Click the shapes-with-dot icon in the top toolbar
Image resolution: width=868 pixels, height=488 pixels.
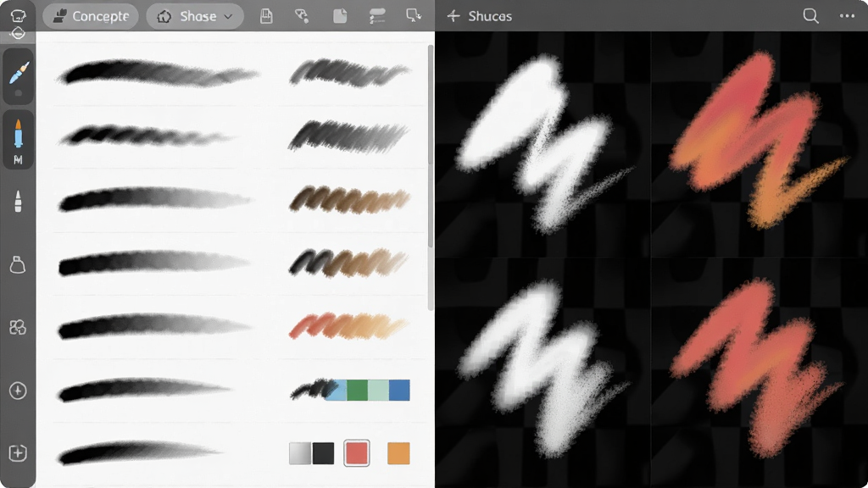click(x=303, y=16)
